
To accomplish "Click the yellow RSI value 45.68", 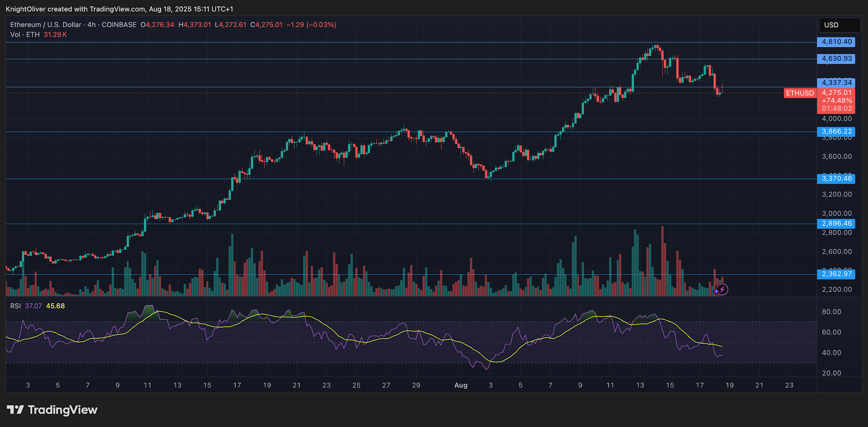I will (x=56, y=306).
